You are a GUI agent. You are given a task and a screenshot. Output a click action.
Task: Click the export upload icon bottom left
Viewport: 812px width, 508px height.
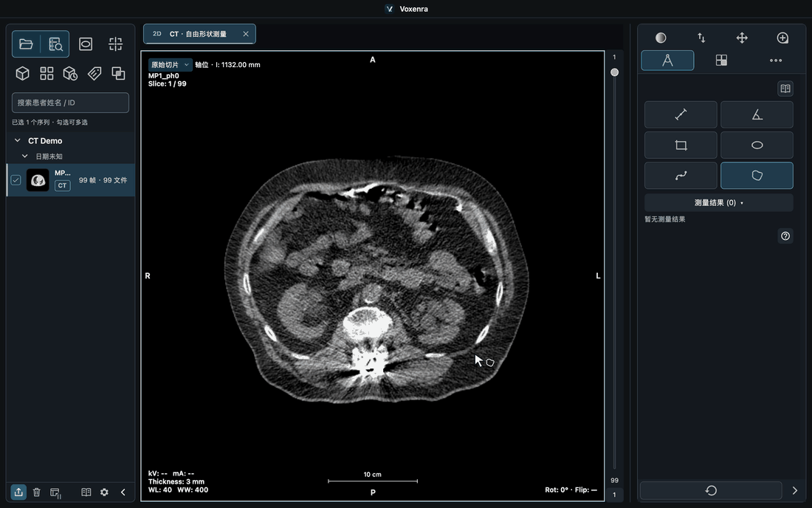(18, 492)
